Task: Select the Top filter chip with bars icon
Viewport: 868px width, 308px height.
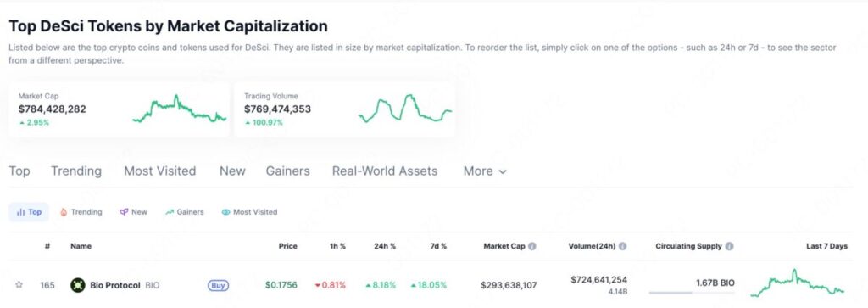Action: (x=29, y=212)
